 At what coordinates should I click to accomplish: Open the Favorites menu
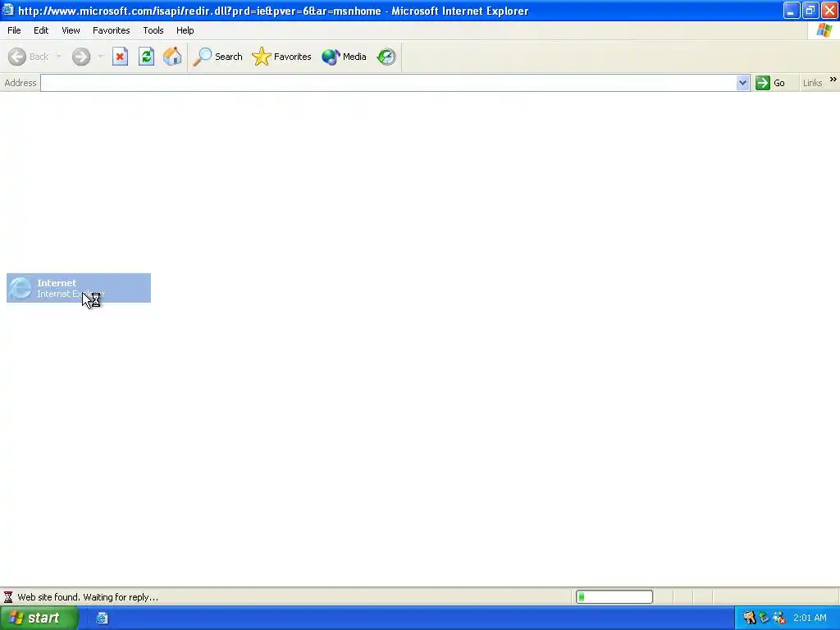[111, 30]
